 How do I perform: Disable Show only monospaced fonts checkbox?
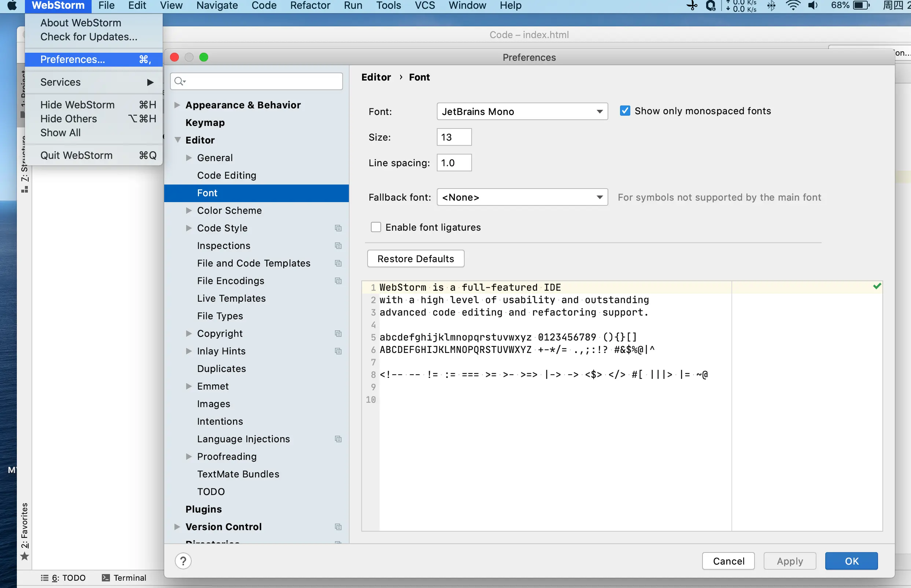(625, 111)
